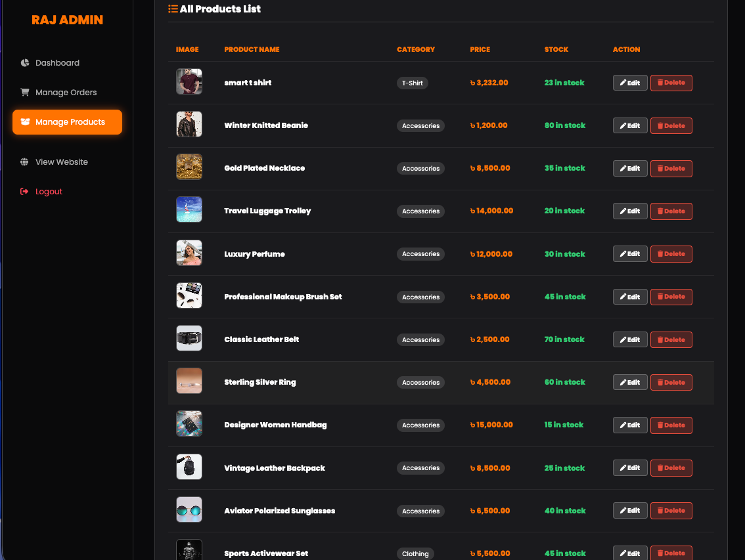Click the PRICE column header
The height and width of the screenshot is (560, 745).
coord(480,49)
